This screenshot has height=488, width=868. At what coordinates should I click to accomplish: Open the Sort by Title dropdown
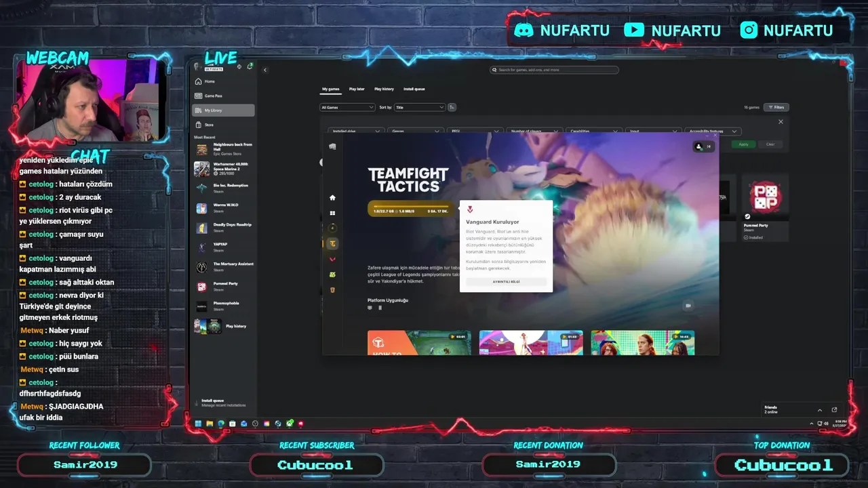(420, 107)
